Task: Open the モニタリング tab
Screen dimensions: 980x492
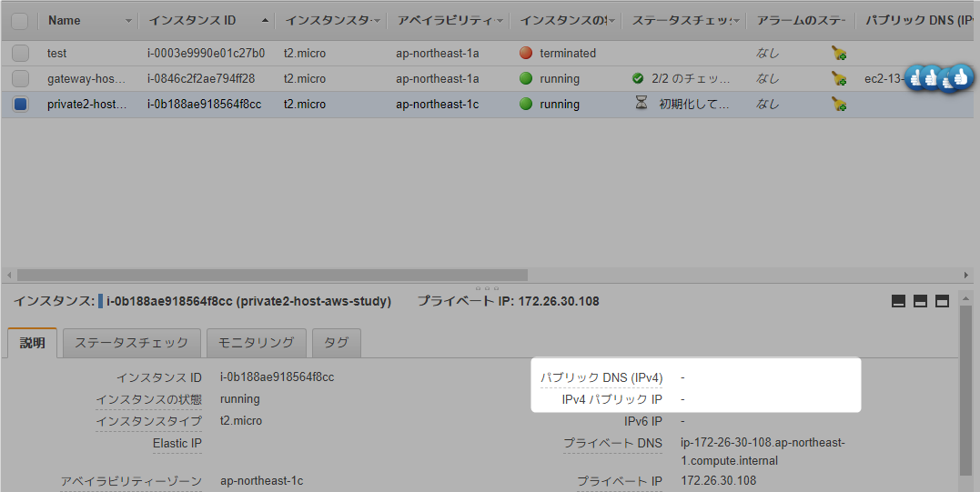Action: point(257,343)
